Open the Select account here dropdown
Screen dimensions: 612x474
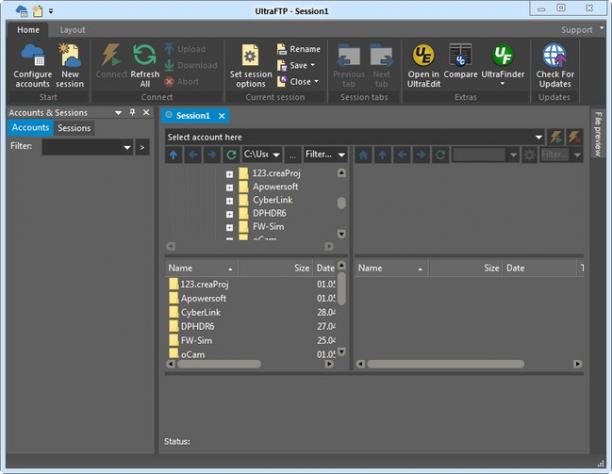539,137
